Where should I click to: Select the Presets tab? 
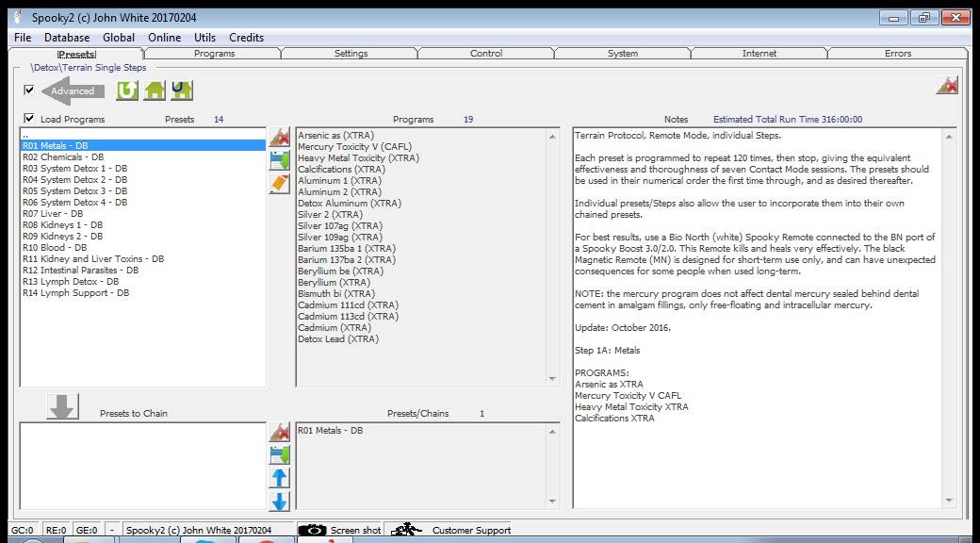(x=77, y=54)
